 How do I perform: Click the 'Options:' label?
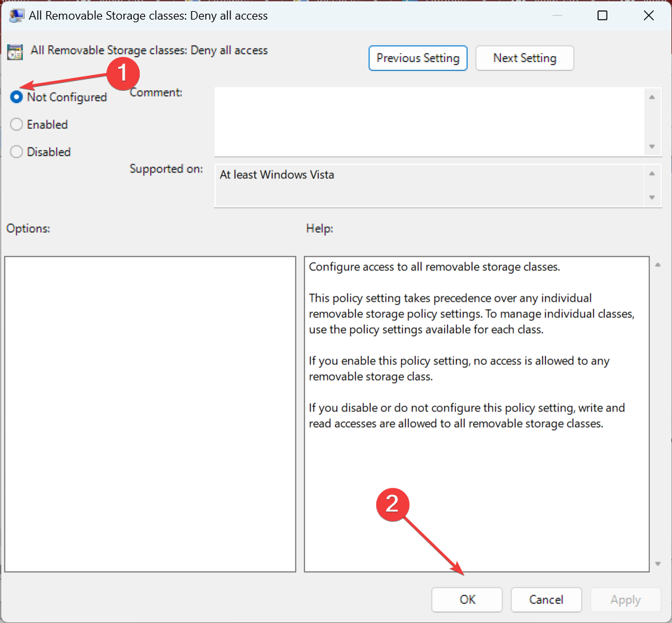click(x=28, y=229)
